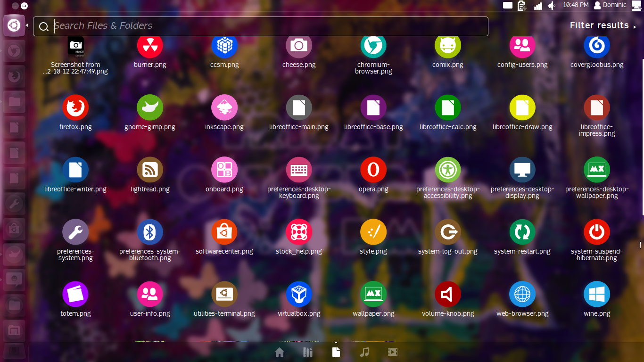This screenshot has height=362, width=644.
Task: Open the utilities-terminal.png icon
Action: click(x=224, y=294)
